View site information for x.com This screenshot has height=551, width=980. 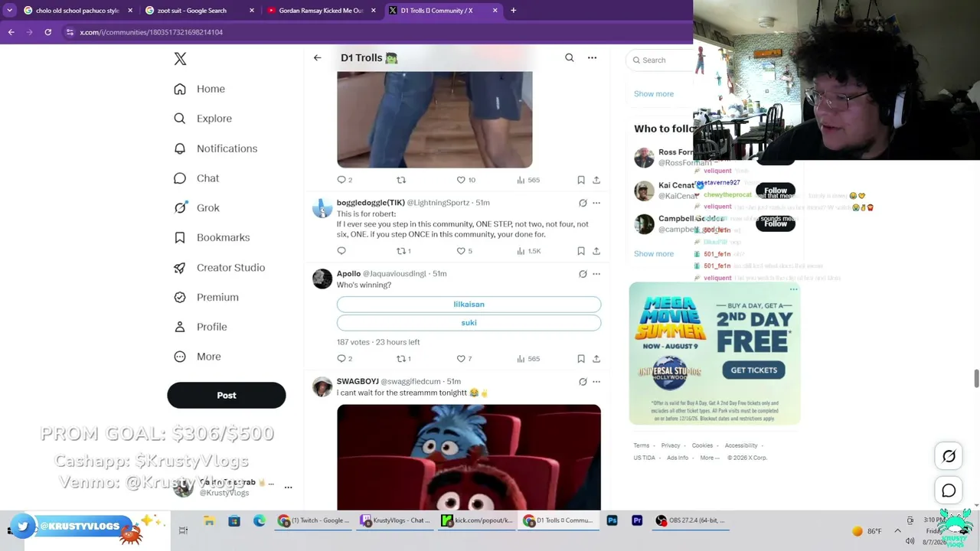click(70, 32)
